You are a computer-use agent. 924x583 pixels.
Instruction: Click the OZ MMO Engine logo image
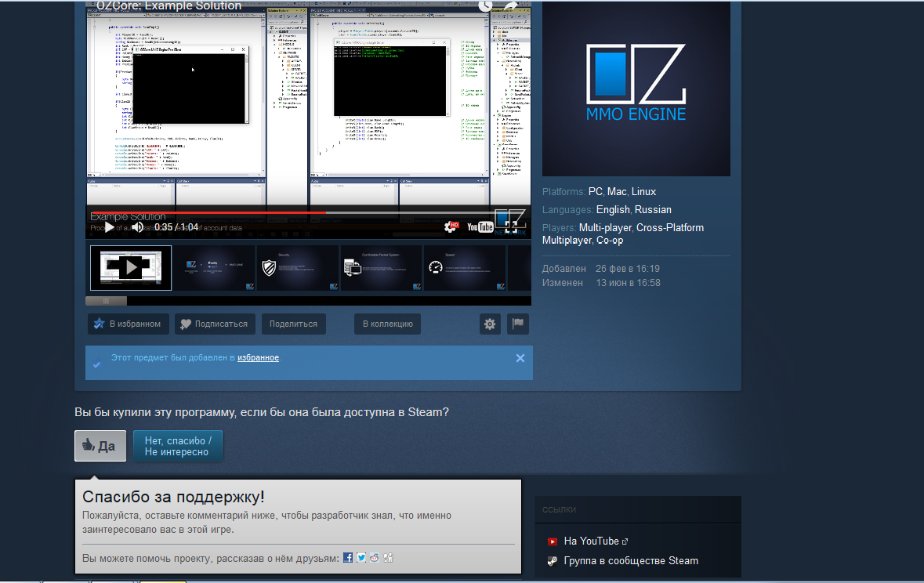coord(636,89)
